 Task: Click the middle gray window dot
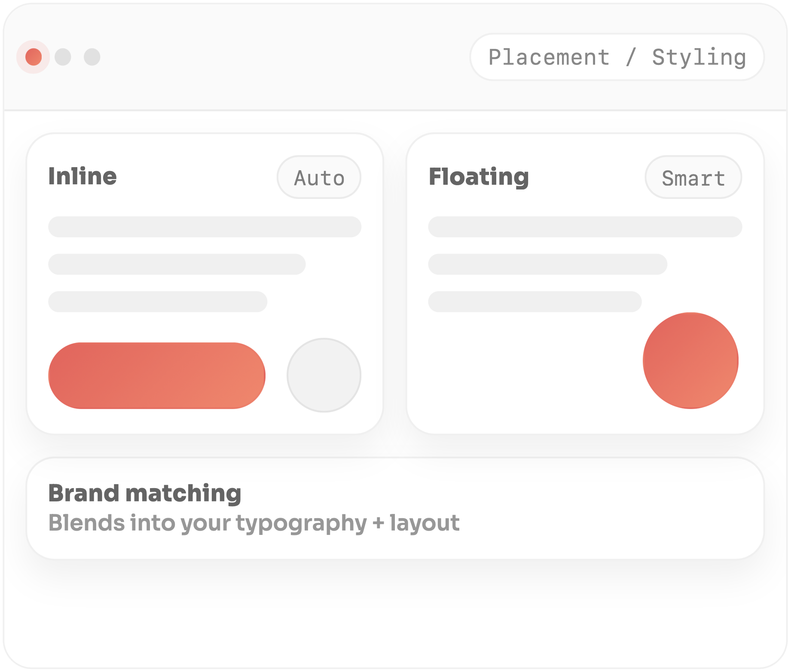63,56
